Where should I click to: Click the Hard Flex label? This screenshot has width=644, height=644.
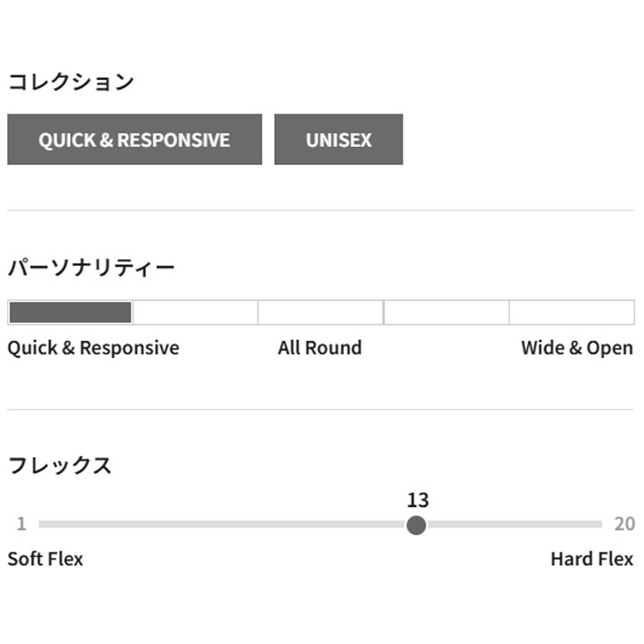(x=591, y=559)
